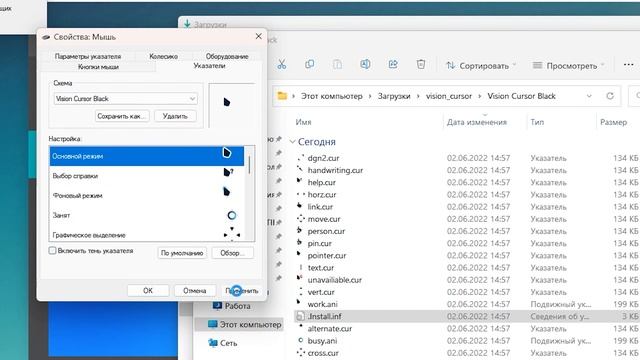Viewport: 640px width, 360px height.
Task: Click the Этот компьютер monitor icon in sidebar
Action: 213,324
